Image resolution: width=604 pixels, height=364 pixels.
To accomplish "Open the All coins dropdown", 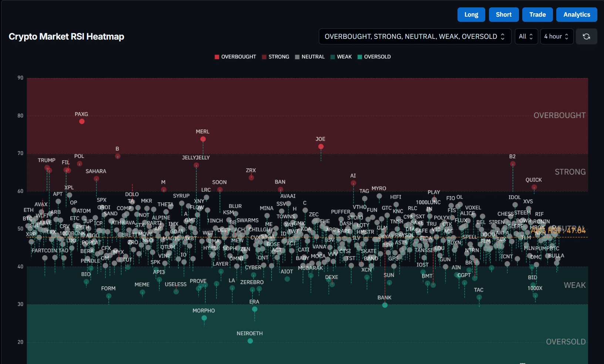I will (526, 36).
